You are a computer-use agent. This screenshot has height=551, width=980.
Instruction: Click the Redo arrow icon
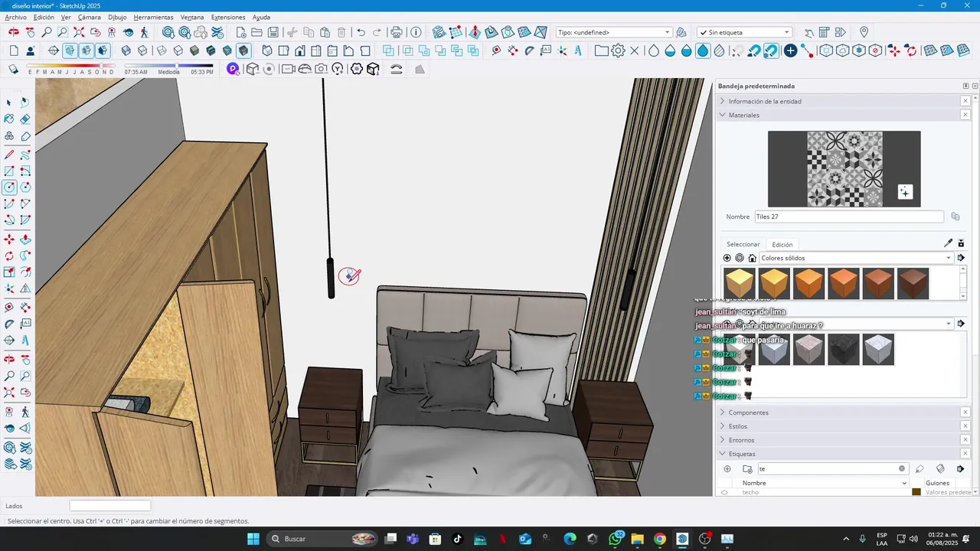coord(377,32)
